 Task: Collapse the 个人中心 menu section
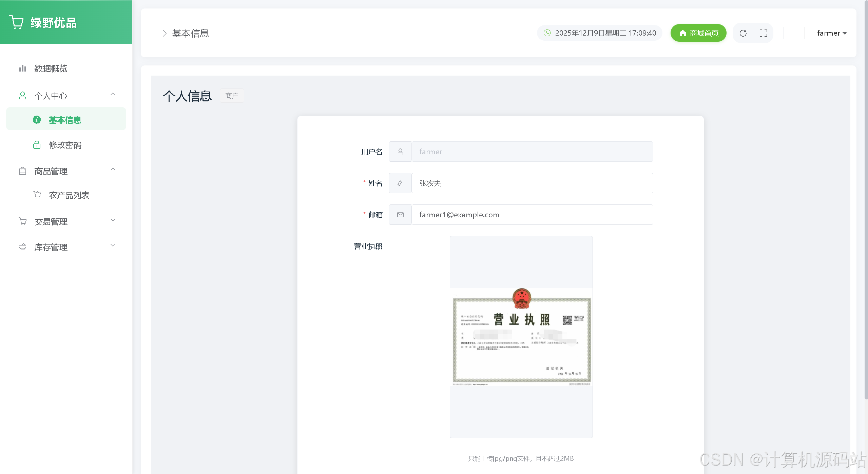pos(113,94)
